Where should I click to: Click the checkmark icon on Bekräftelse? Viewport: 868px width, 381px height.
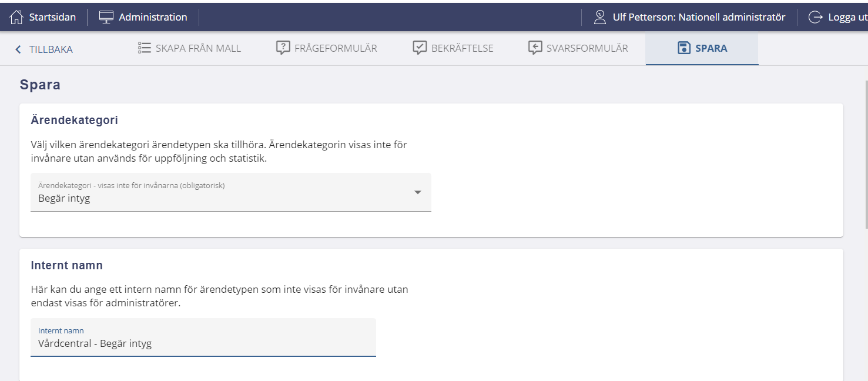[x=420, y=48]
